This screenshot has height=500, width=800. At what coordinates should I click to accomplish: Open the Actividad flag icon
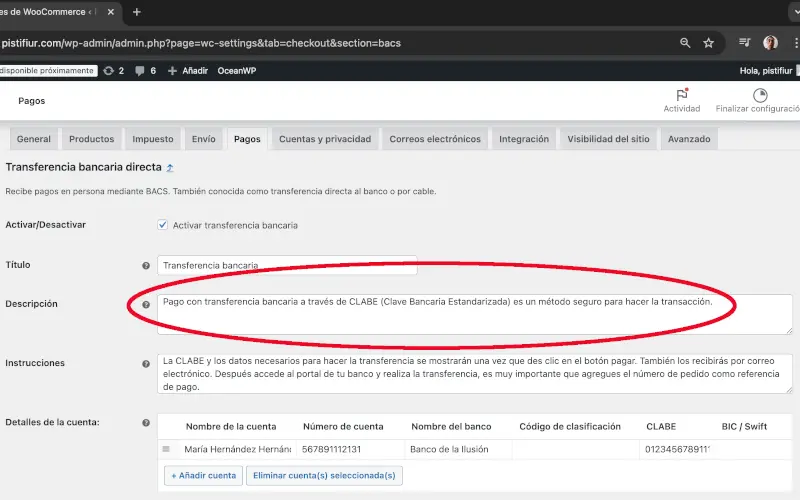(681, 95)
